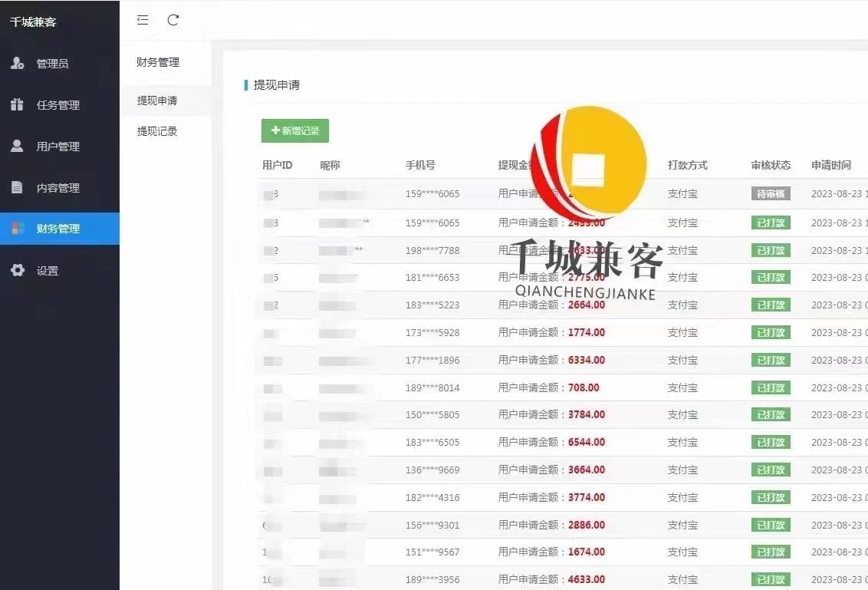Screen dimensions: 868x590
Task: Click the 打款方式 column header
Action: [688, 165]
